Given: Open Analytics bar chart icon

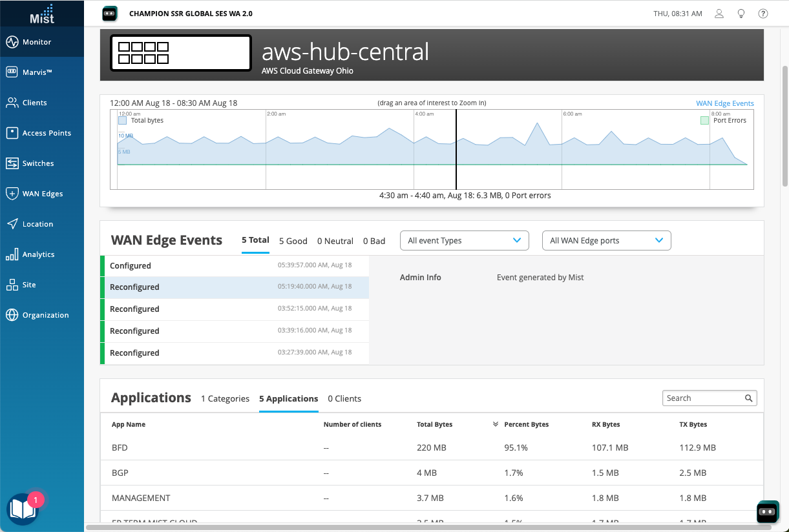Looking at the screenshot, I should (12, 254).
